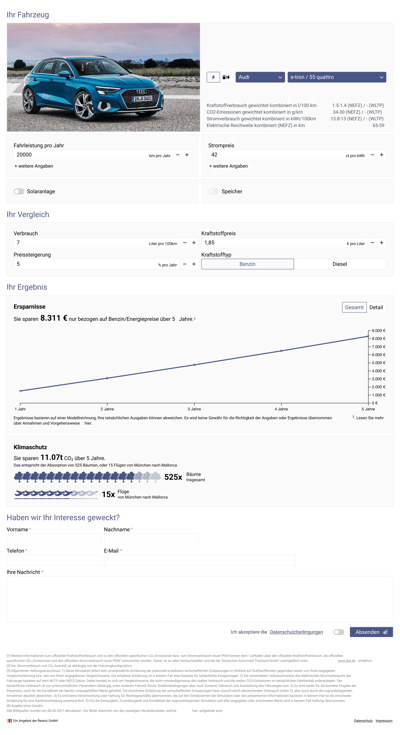Image resolution: width=400 pixels, height=735 pixels.
Task: Decrease Kraftstoffpreis with minus button
Action: [x=372, y=243]
